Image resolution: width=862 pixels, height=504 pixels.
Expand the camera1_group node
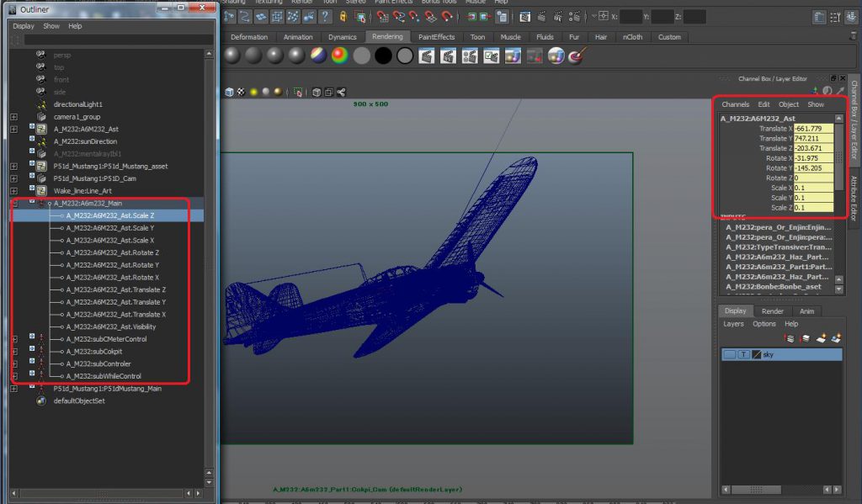pyautogui.click(x=14, y=117)
